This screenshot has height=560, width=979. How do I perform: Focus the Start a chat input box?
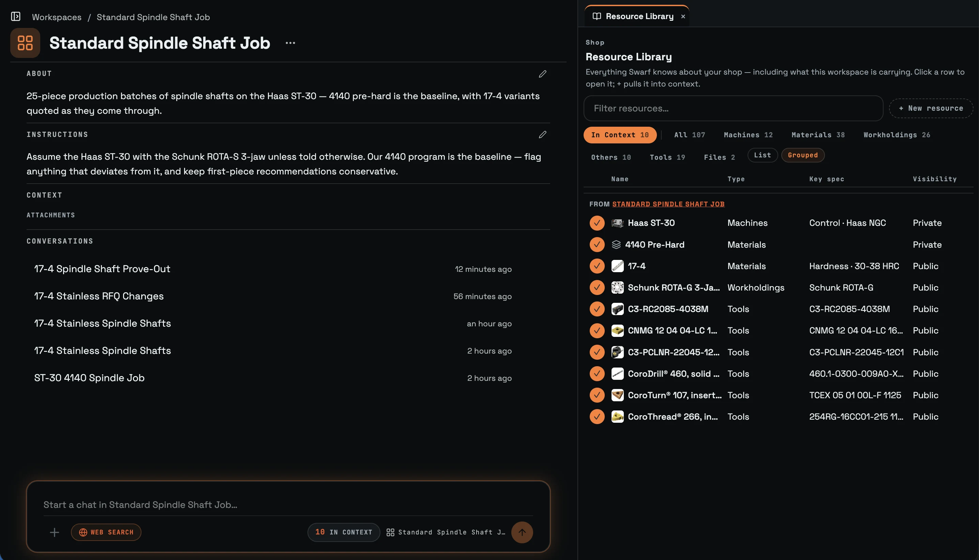(288, 504)
